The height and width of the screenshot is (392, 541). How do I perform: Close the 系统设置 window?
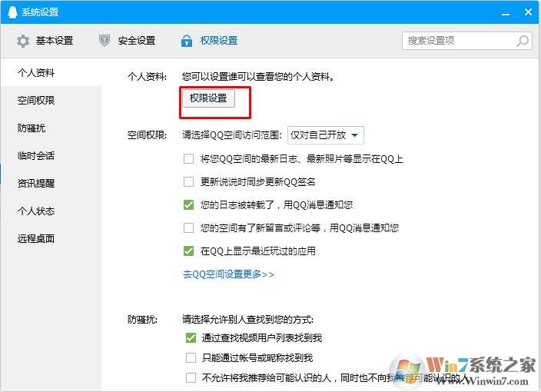coord(528,12)
